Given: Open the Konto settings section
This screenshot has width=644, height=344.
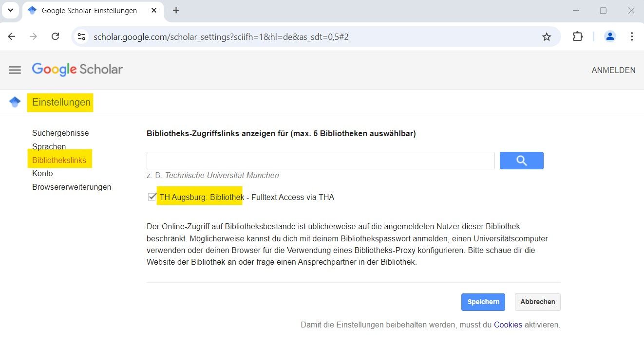Looking at the screenshot, I should coord(42,173).
